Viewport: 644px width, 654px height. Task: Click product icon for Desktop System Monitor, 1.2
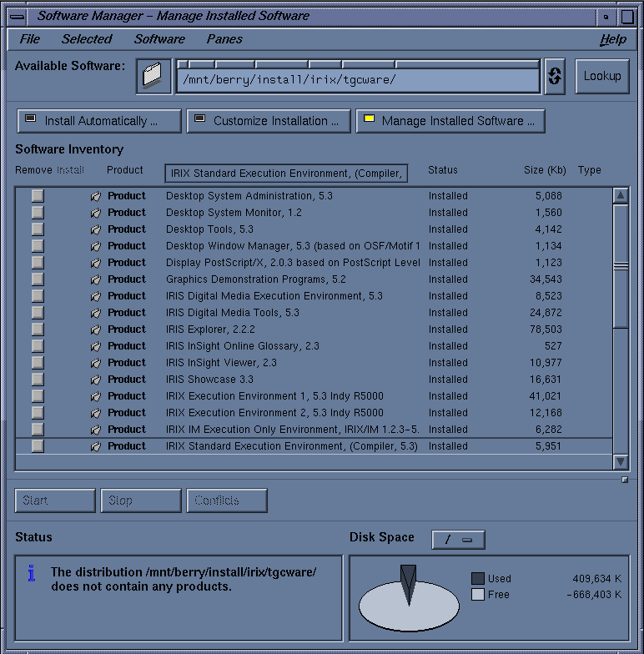(96, 213)
